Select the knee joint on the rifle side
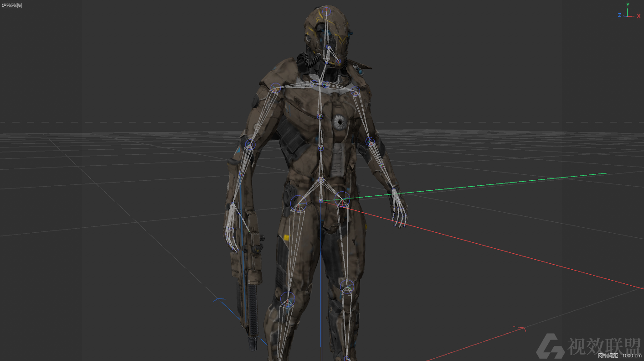The height and width of the screenshot is (361, 644). tap(287, 299)
